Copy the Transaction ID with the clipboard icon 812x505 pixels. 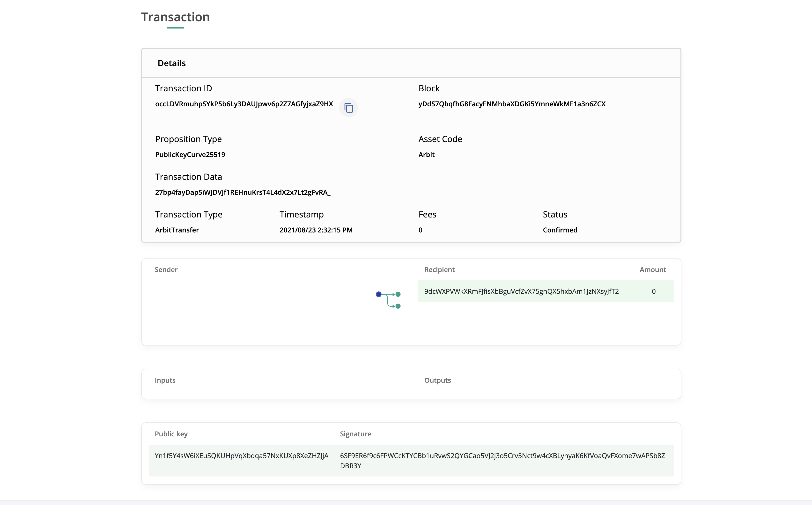coord(348,108)
